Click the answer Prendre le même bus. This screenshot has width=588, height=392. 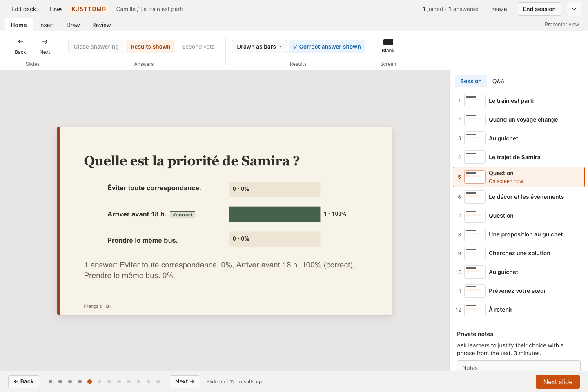coord(143,241)
